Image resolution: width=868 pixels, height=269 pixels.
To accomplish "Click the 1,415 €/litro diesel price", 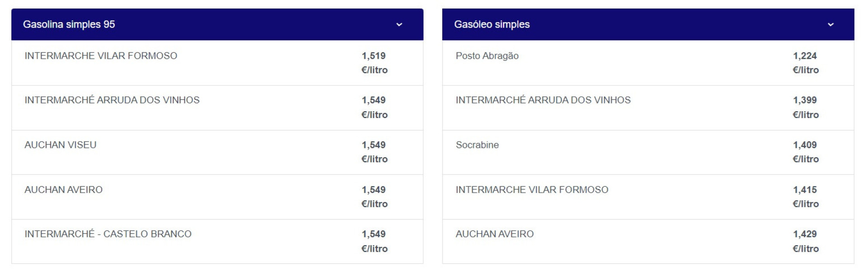I will pyautogui.click(x=805, y=196).
